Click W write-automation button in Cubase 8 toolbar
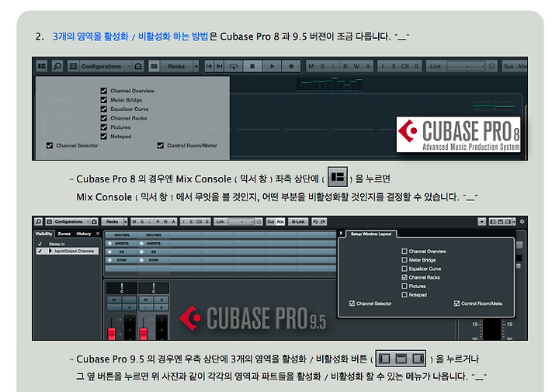The height and width of the screenshot is (392, 559). click(x=356, y=66)
